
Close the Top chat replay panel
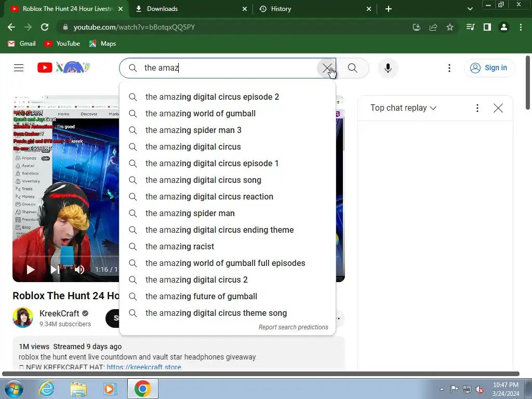[x=498, y=108]
